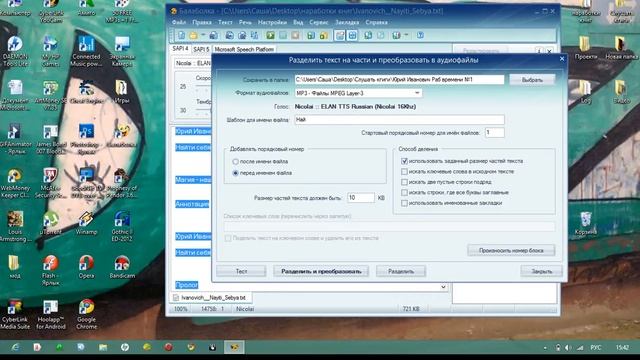The width and height of the screenshot is (640, 360).
Task: Open Hoolapp for Android desktop shortcut
Action: tap(50, 314)
